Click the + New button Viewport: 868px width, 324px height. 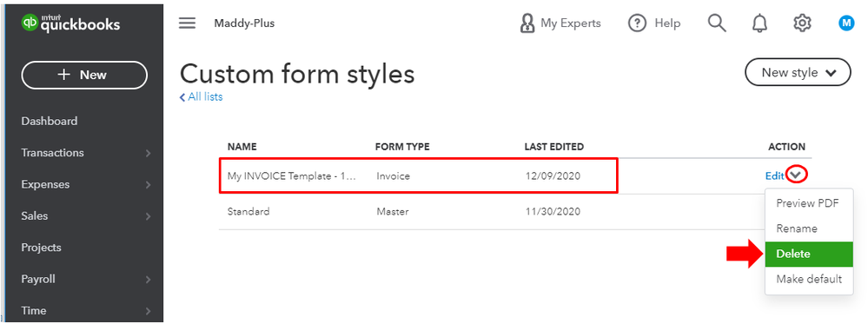pyautogui.click(x=84, y=75)
